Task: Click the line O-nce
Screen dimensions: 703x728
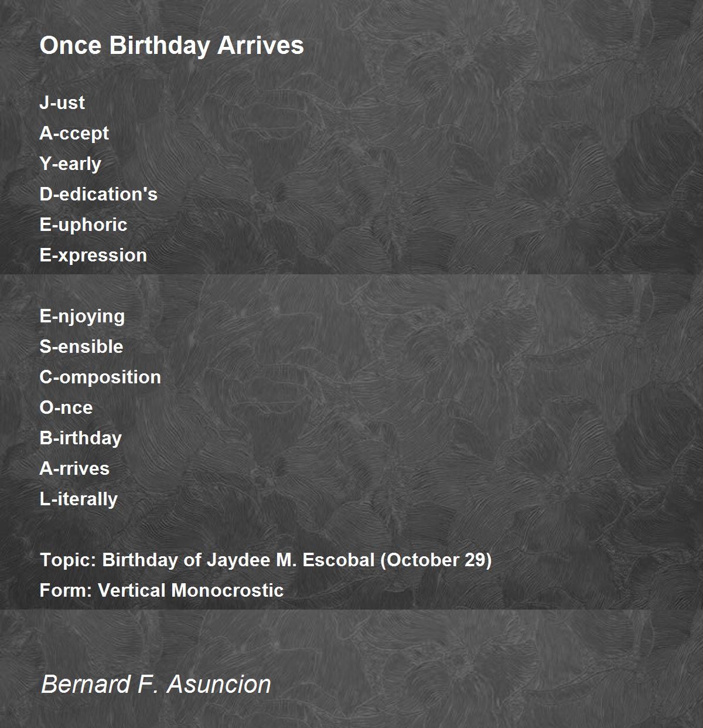Action: [x=66, y=407]
